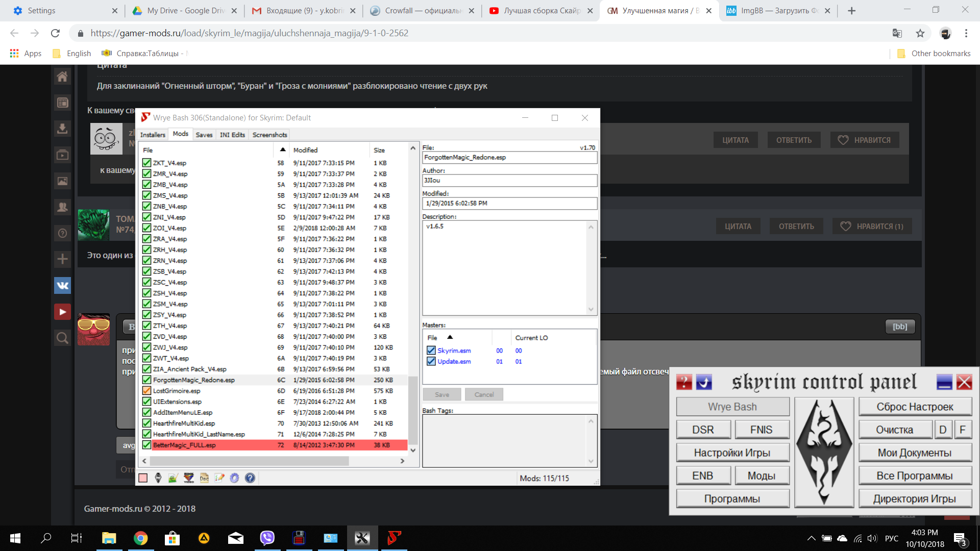The image size is (980, 551).
Task: Open Microsoft Store from the taskbar
Action: (172, 538)
